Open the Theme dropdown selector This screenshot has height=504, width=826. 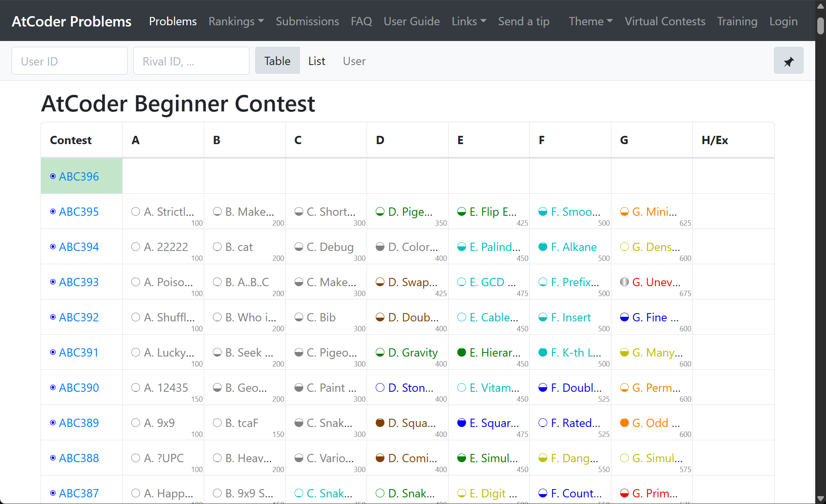(590, 21)
